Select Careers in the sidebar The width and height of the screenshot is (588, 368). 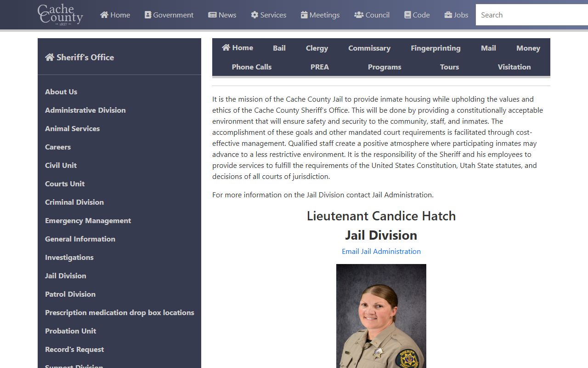tap(58, 147)
